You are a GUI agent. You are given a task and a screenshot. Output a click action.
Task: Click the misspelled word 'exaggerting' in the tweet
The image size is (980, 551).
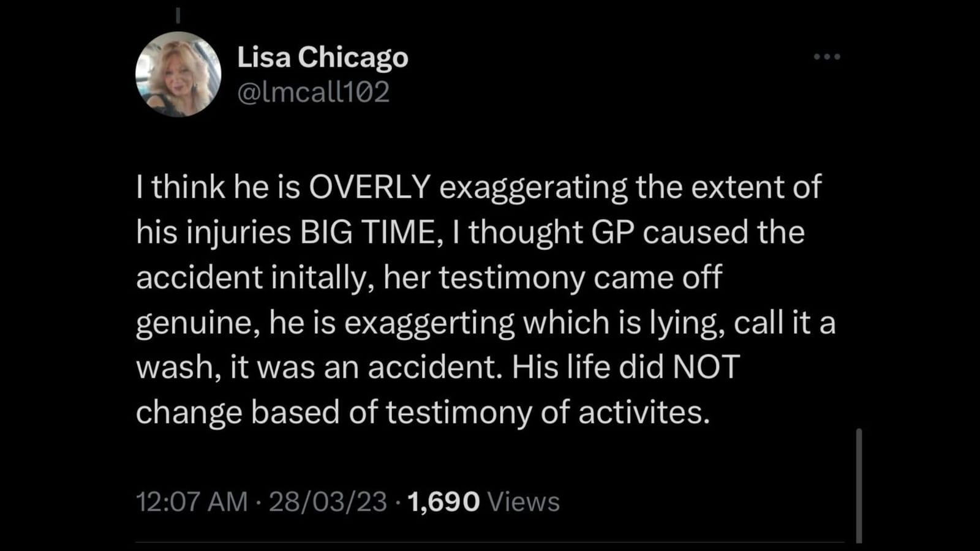429,323
